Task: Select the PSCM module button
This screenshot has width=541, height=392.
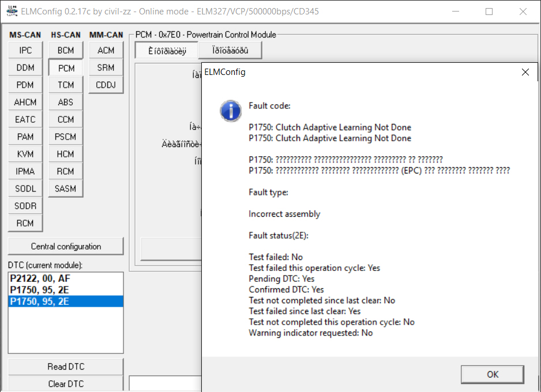Action: coord(66,137)
